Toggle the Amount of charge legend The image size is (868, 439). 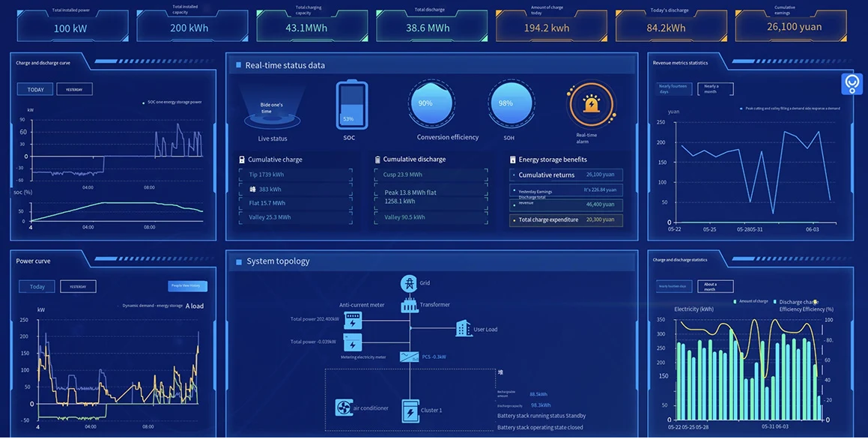click(750, 301)
